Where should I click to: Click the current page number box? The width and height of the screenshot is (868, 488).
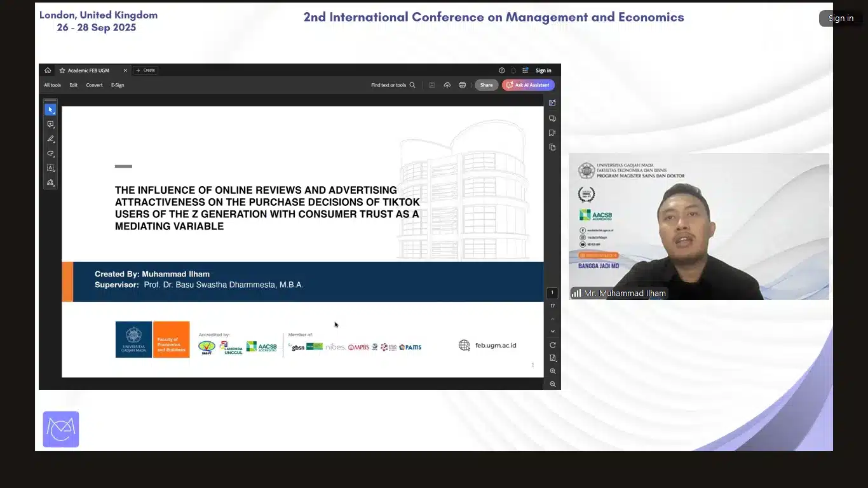pos(552,293)
